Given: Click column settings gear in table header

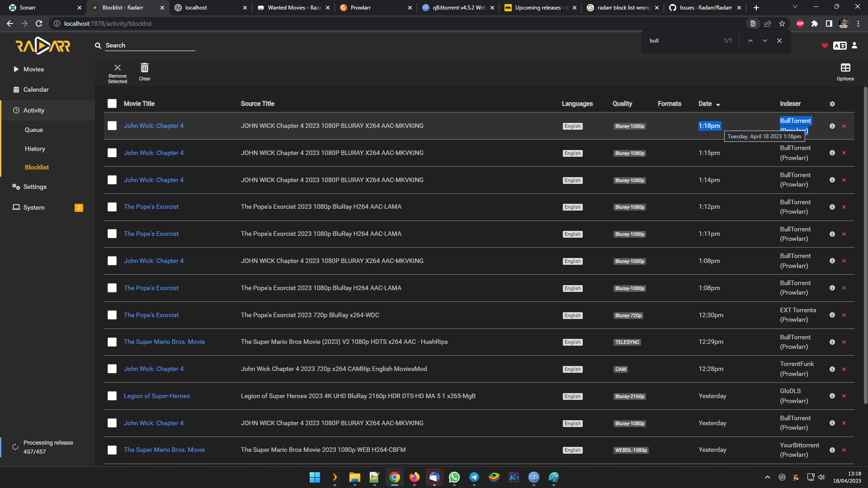Looking at the screenshot, I should [x=832, y=104].
